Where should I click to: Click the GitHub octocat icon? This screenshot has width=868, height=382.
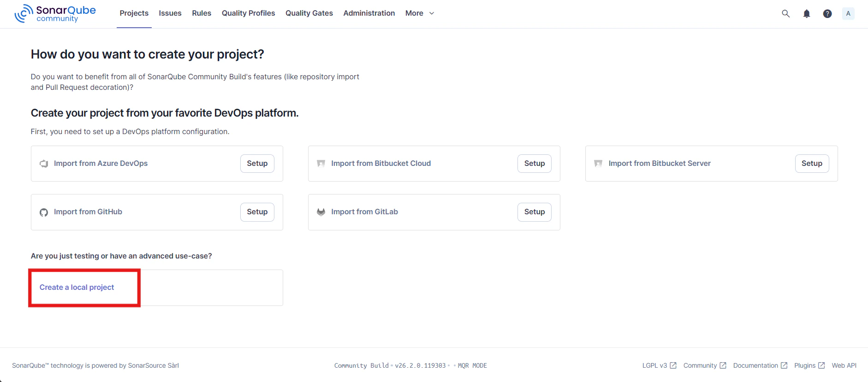(x=44, y=212)
